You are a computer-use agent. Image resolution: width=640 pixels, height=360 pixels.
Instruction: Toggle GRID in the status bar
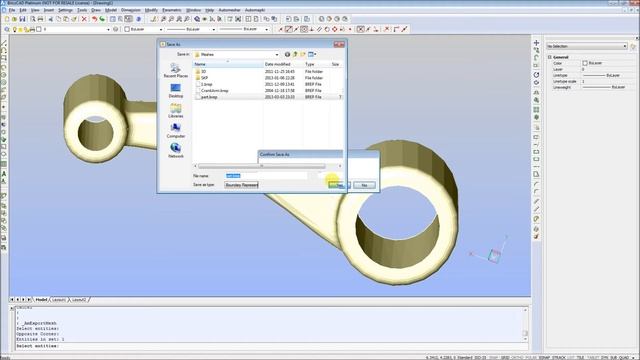point(505,358)
